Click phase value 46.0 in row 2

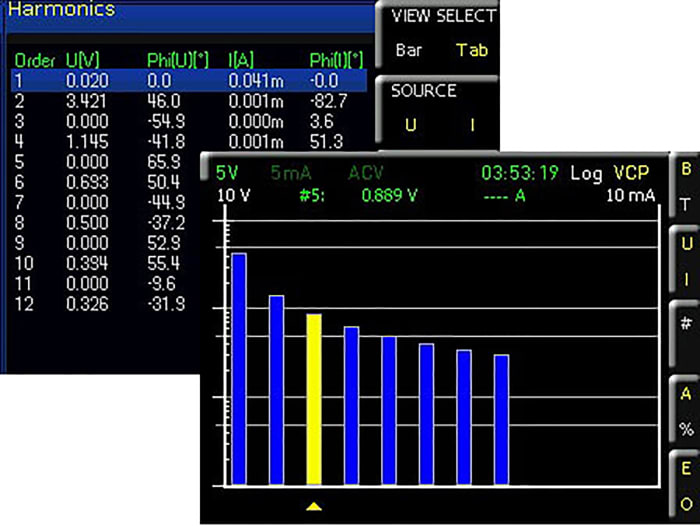click(164, 101)
